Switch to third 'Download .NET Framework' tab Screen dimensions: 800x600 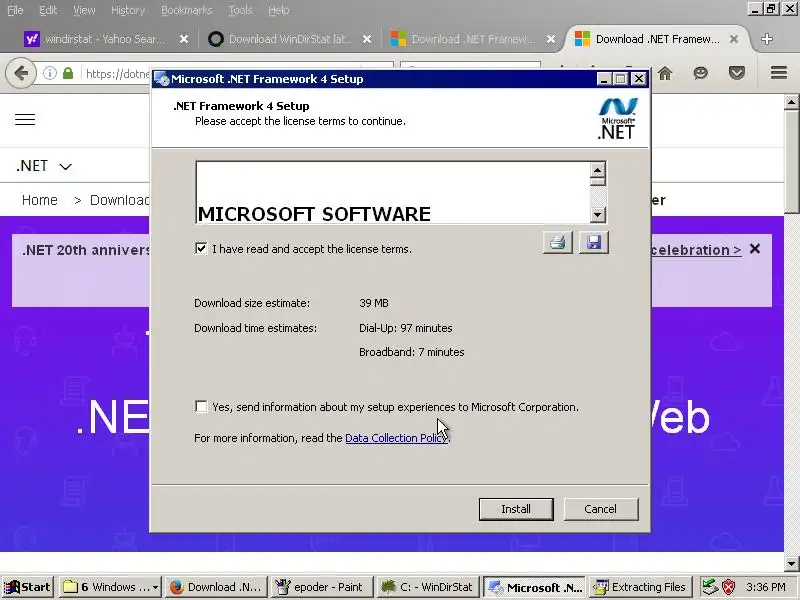pos(472,39)
